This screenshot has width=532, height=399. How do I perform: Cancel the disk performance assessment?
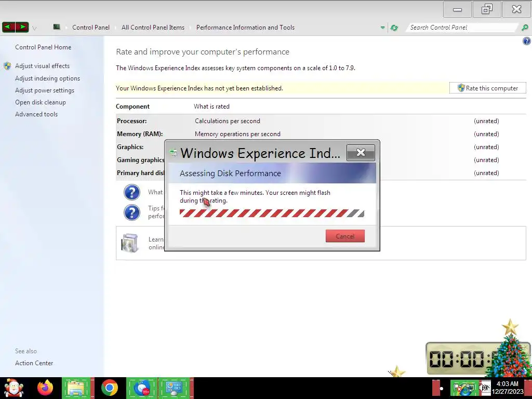tap(345, 236)
